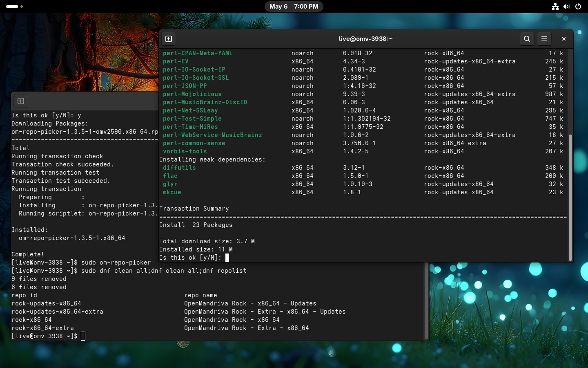Image resolution: width=588 pixels, height=368 pixels.
Task: Open new tab in background terminal window
Action: pos(21,101)
